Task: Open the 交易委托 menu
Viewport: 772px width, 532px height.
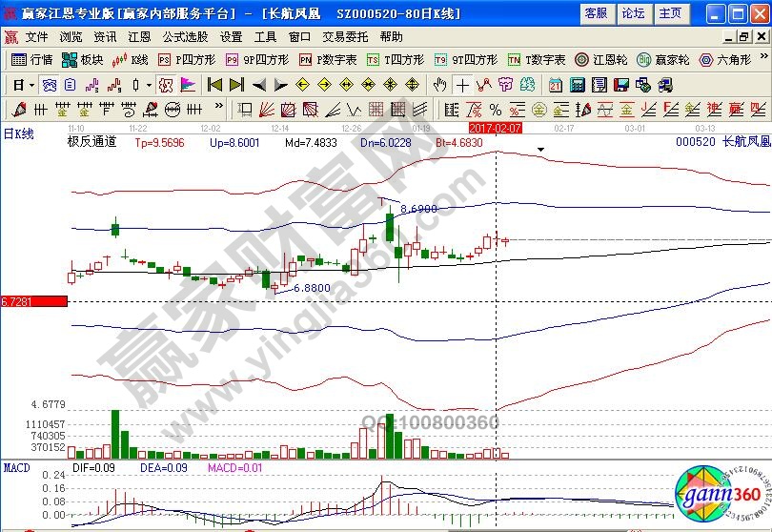Action: coord(345,37)
